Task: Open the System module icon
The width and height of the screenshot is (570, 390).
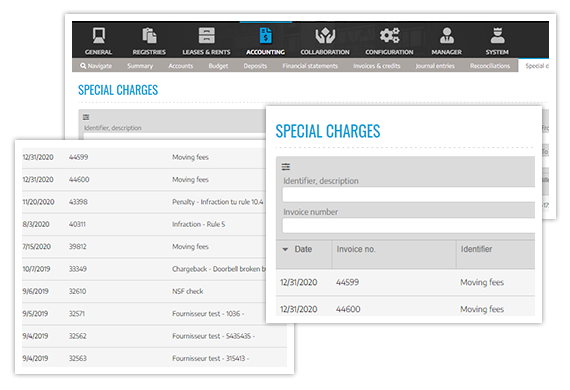Action: tap(497, 36)
